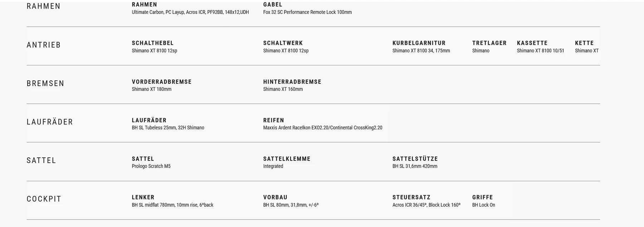
Task: Click the SATTELSTÜTZE BH SL 31,6mm entry
Action: click(415, 167)
